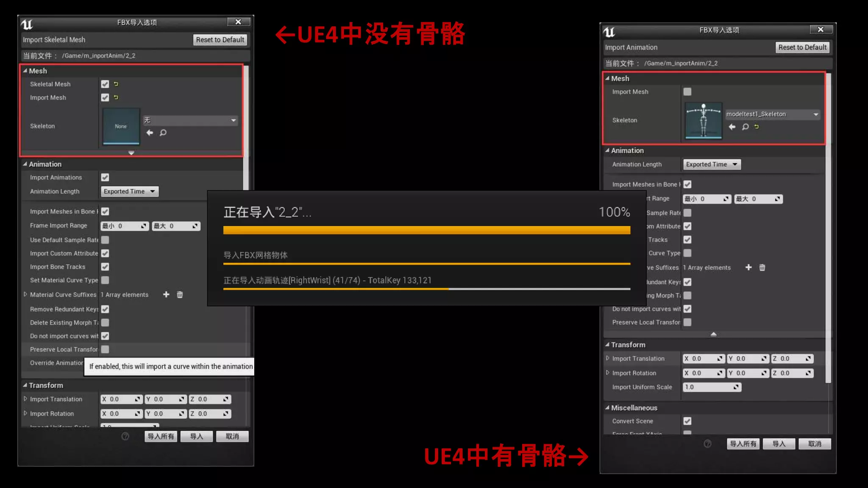Click the right dialog vertical scrollbar
The height and width of the screenshot is (488, 868).
coord(829,228)
